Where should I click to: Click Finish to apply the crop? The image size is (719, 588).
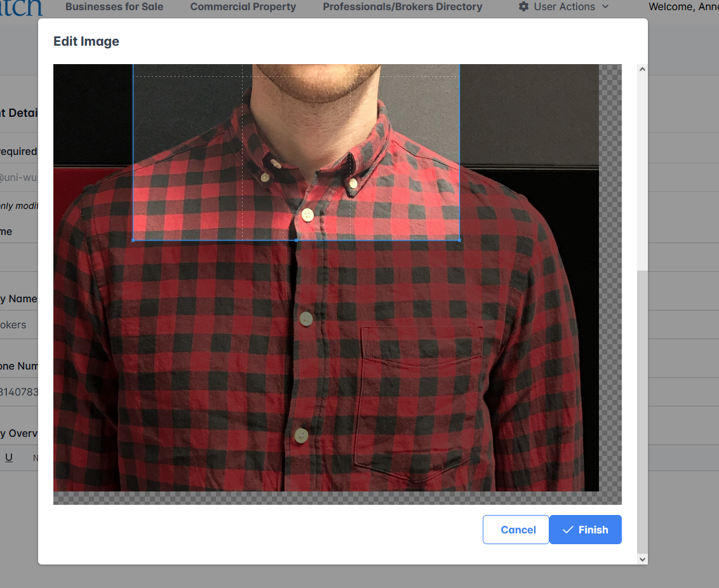click(585, 530)
